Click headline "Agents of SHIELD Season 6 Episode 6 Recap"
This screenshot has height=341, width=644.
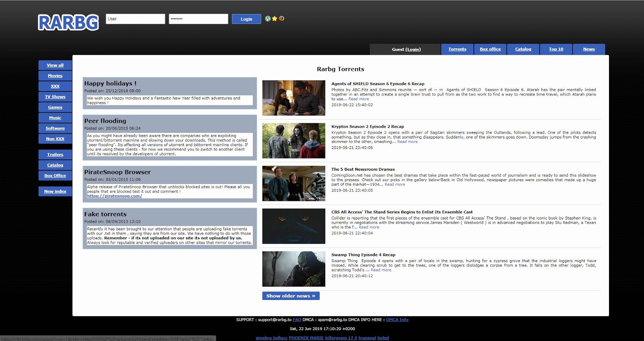click(x=378, y=84)
